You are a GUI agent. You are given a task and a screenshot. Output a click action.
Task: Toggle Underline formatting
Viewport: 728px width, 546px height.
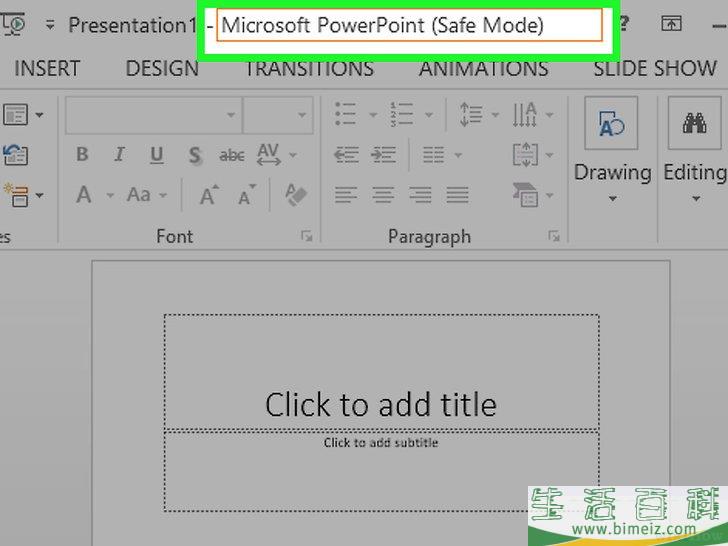point(156,155)
